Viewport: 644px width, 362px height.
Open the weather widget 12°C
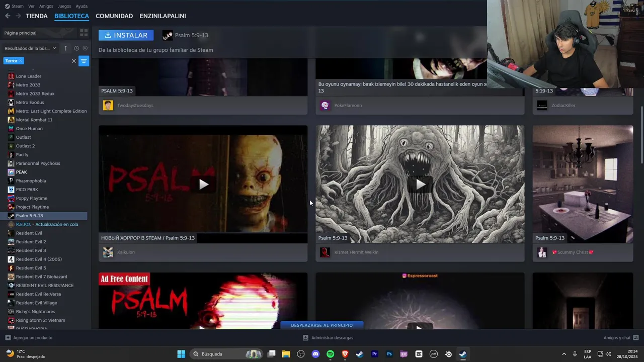click(x=25, y=354)
